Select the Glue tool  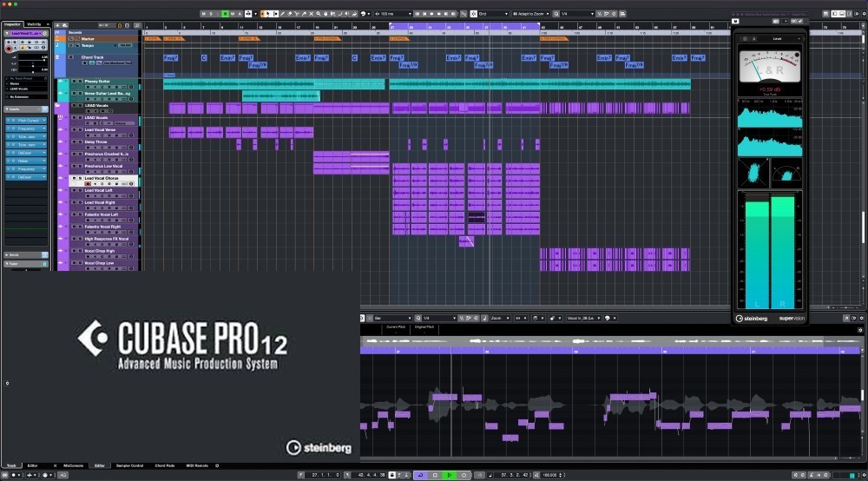pyautogui.click(x=304, y=14)
